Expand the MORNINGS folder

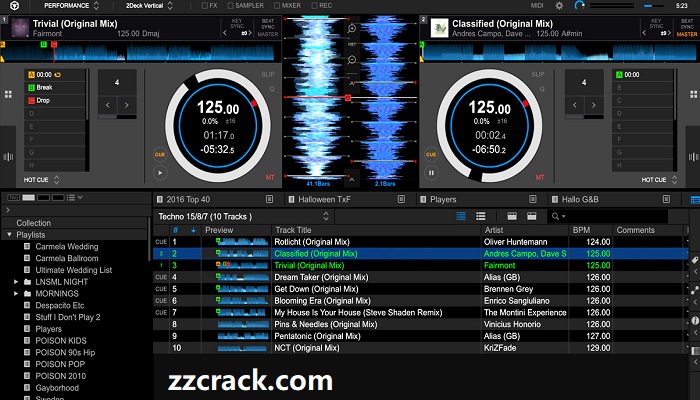click(16, 293)
